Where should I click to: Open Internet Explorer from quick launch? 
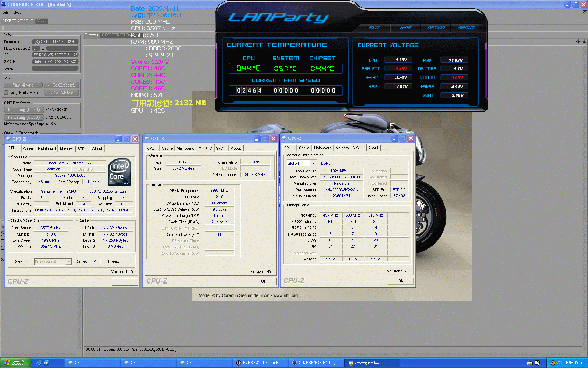(x=39, y=363)
